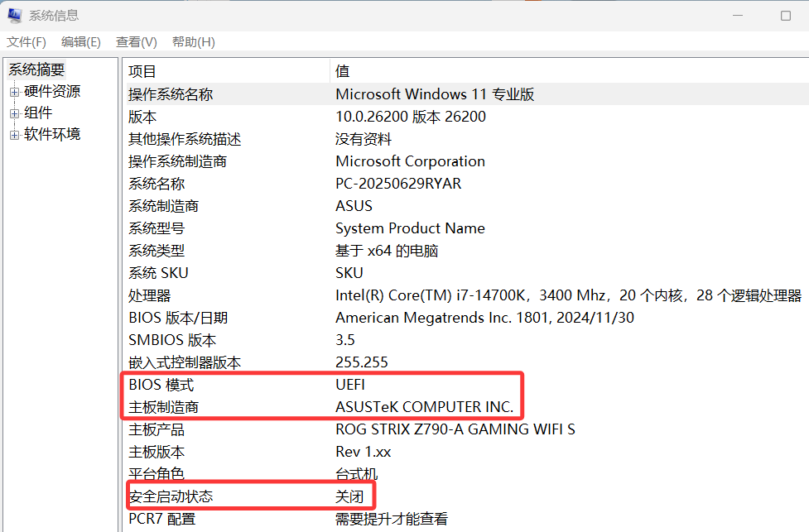Click the 关闭 secure boot value
The width and height of the screenshot is (809, 532).
[349, 496]
